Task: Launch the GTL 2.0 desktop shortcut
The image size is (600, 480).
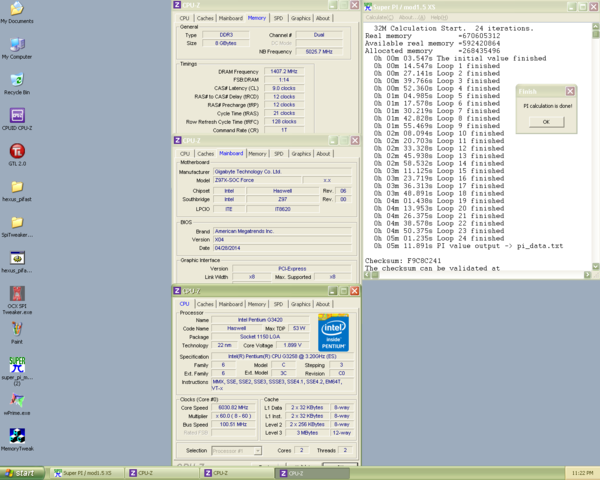Action: 17,155
